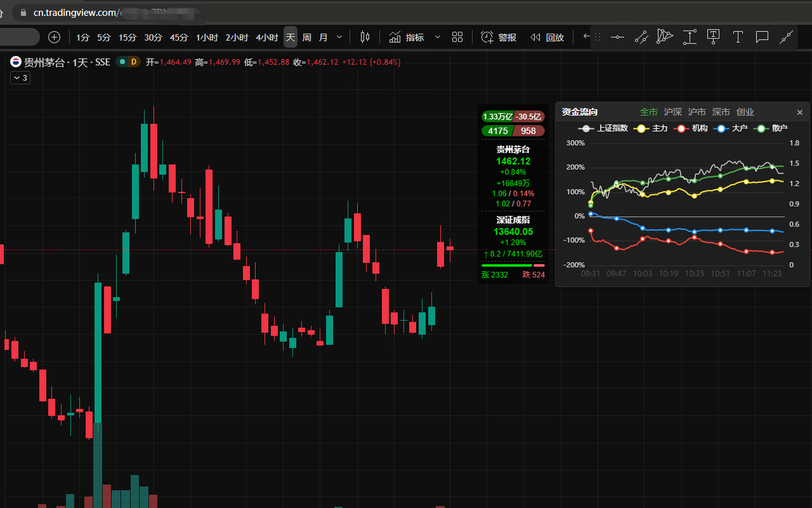Switch to 45分 timeframe
812x508 pixels.
coord(179,37)
